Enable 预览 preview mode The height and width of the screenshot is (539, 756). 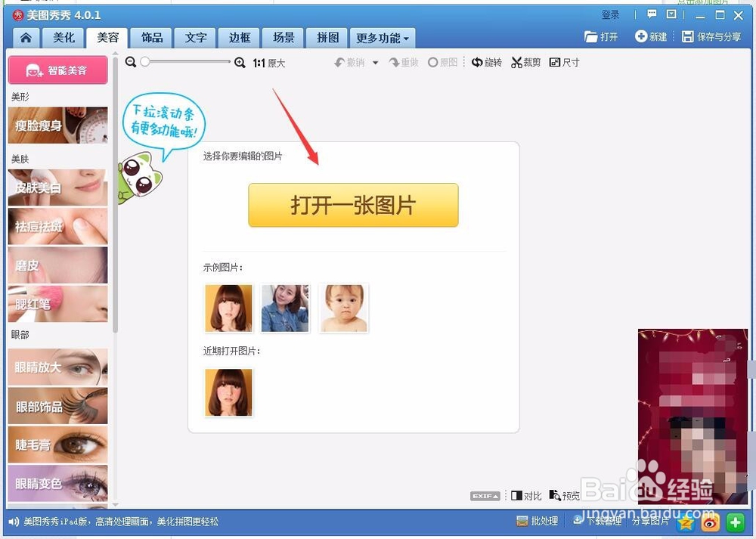click(x=565, y=496)
